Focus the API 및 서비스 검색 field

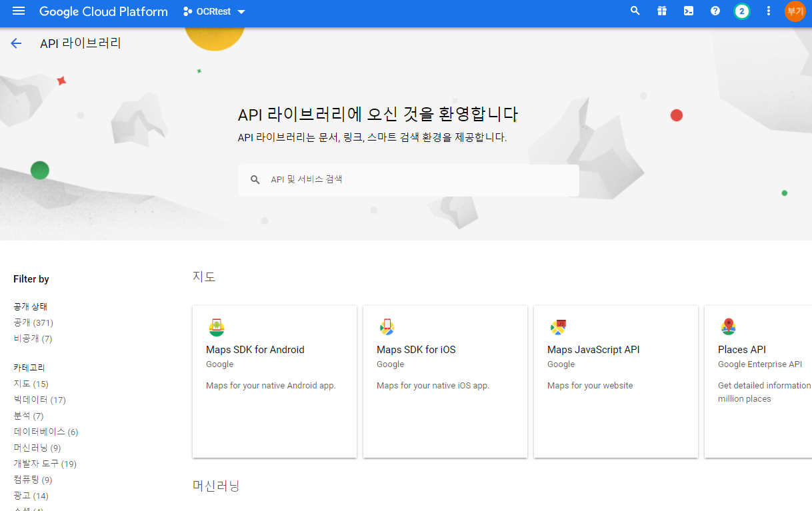pyautogui.click(x=409, y=180)
